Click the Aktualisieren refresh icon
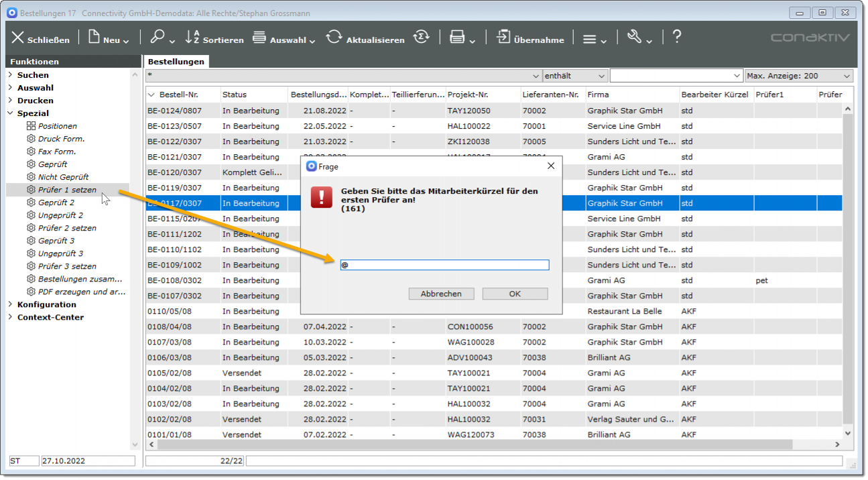This screenshot has height=480, width=868. click(334, 38)
